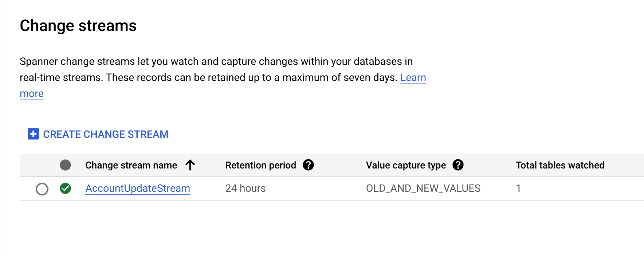Click the gray status circle in header

pos(66,165)
